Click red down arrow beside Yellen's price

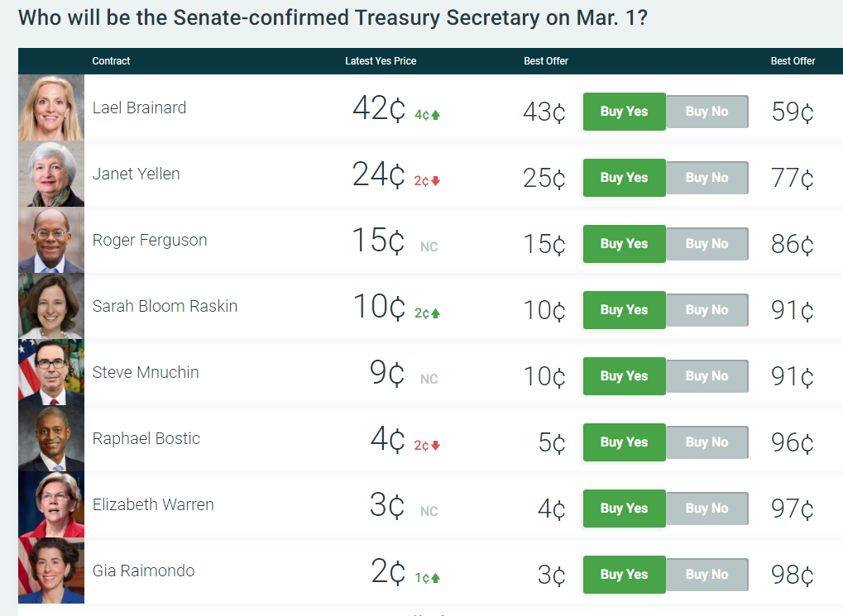click(436, 181)
